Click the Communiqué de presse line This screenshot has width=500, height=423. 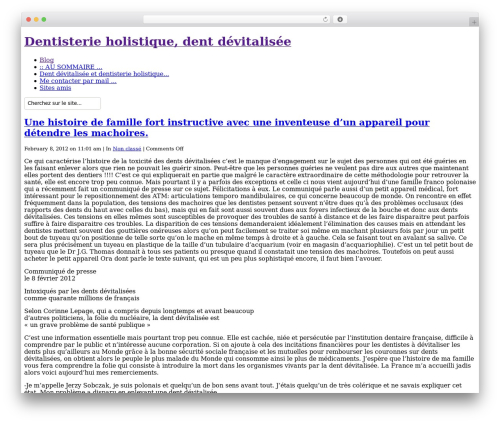(60, 271)
